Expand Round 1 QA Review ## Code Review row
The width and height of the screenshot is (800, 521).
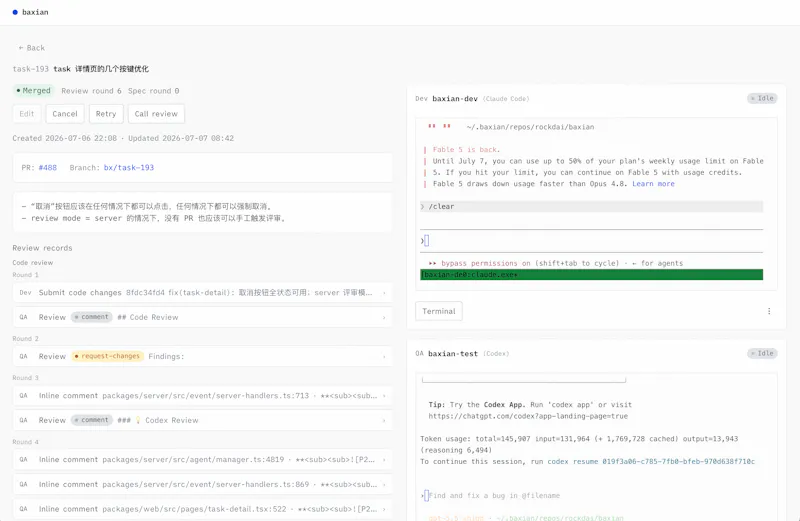click(203, 317)
